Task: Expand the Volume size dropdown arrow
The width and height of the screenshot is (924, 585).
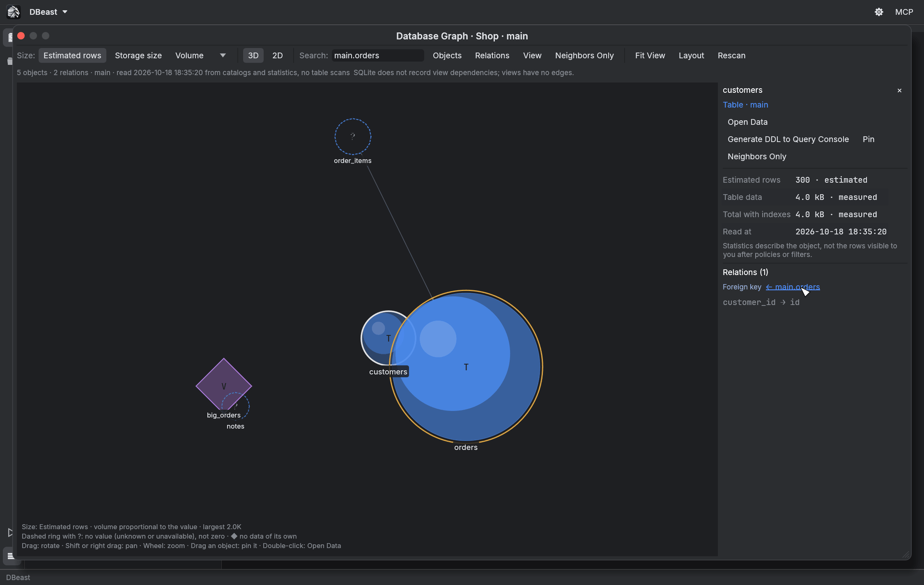Action: click(x=223, y=55)
